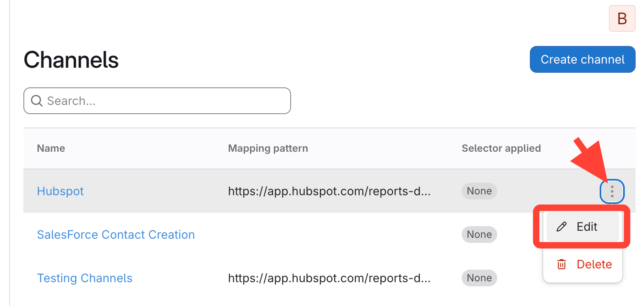Click the None badge in Hubspot row
Image resolution: width=644 pixels, height=306 pixels.
479,191
